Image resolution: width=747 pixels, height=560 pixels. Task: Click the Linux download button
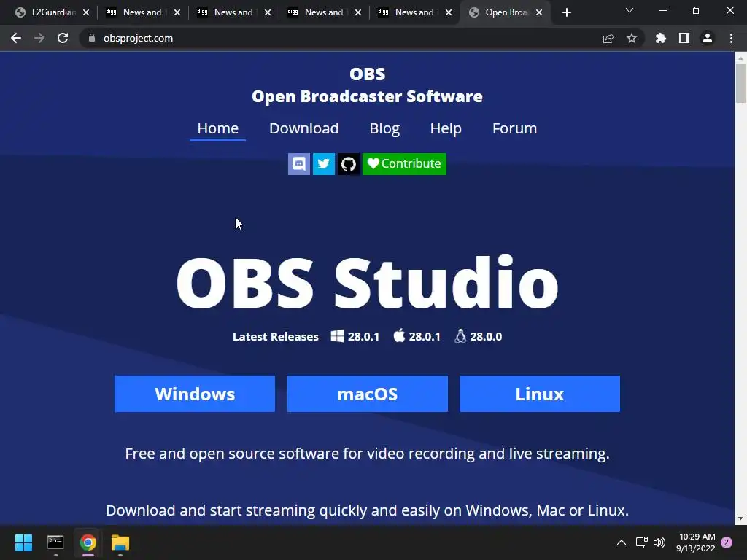tap(540, 394)
